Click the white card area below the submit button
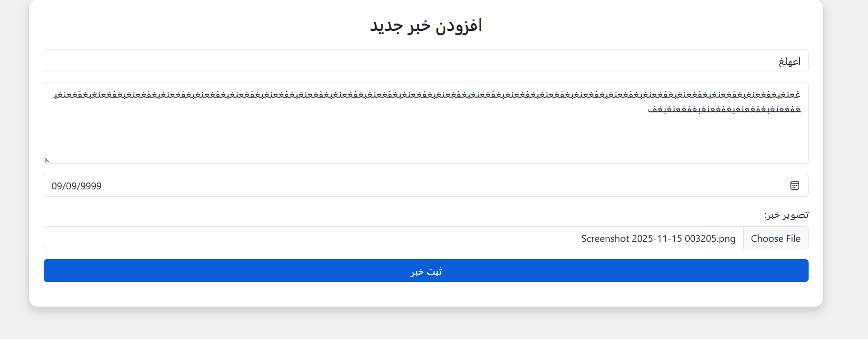The height and width of the screenshot is (339, 868). point(426,294)
